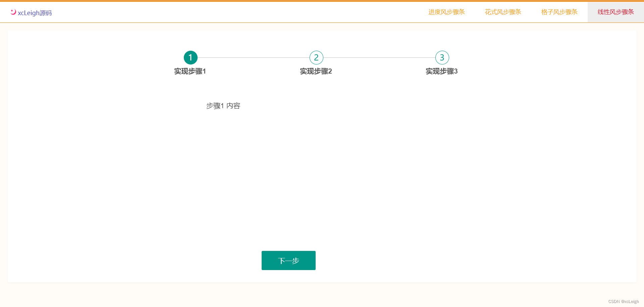
Task: Switch to 进度风步骤条 tab
Action: coord(446,12)
